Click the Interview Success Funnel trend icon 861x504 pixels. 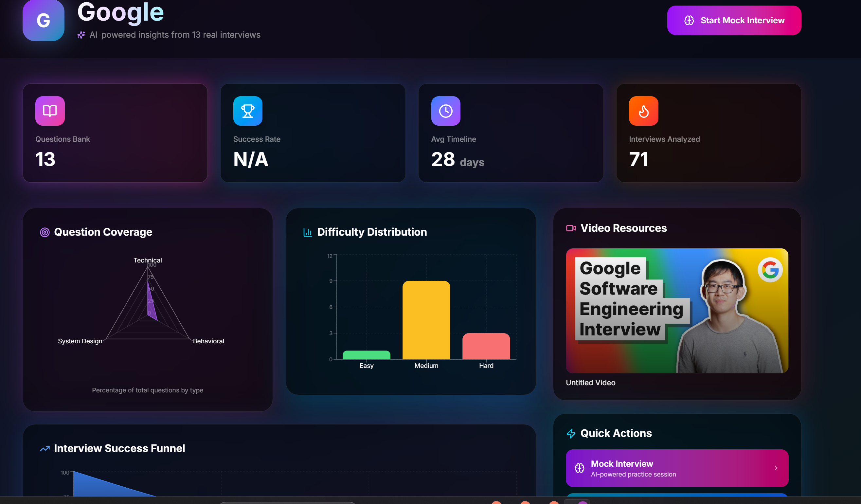[x=45, y=449]
